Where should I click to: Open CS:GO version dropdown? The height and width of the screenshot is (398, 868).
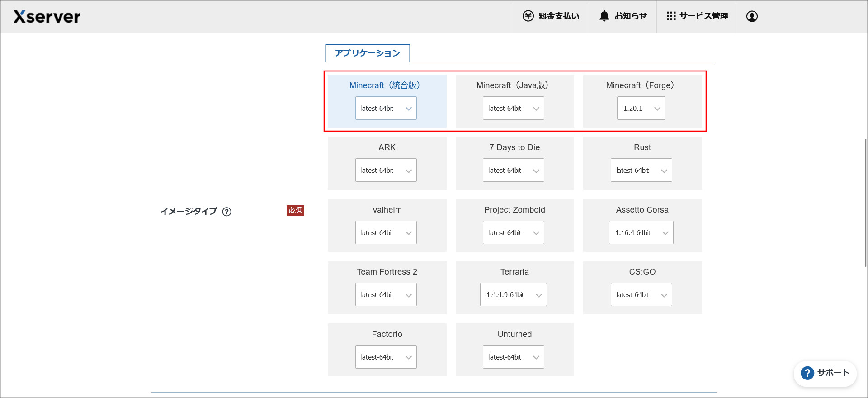(x=641, y=294)
